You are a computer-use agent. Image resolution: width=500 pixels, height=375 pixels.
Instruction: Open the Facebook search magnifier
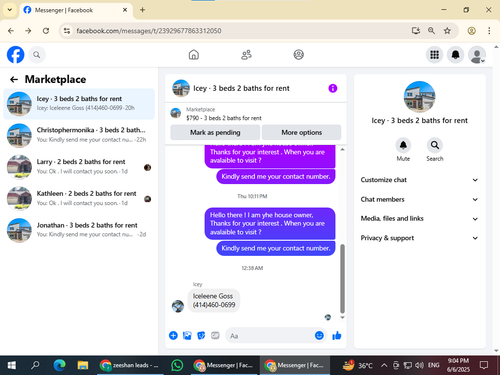pos(37,55)
